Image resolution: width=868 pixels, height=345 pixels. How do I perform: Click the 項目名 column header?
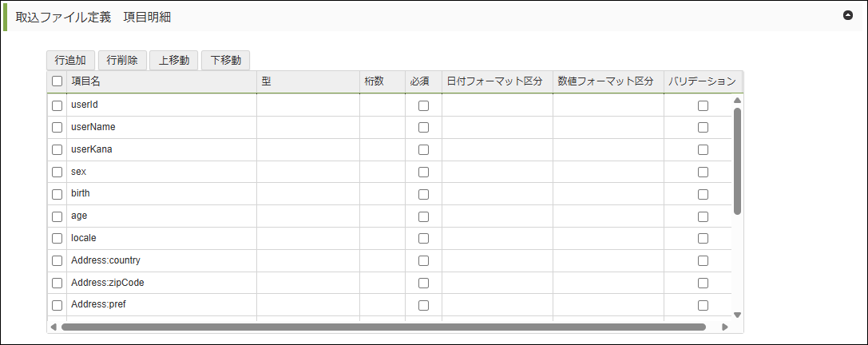coord(160,81)
